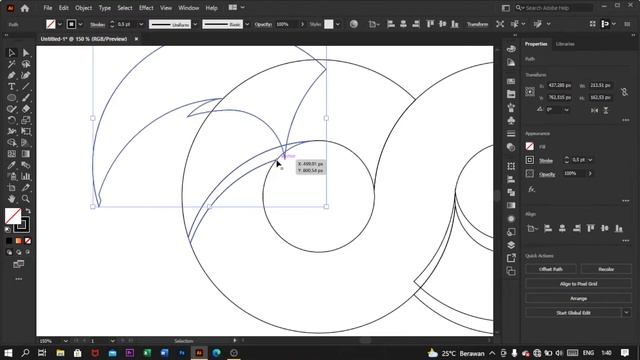Select the Line Segment tool
The height and width of the screenshot is (360, 640).
[26, 87]
